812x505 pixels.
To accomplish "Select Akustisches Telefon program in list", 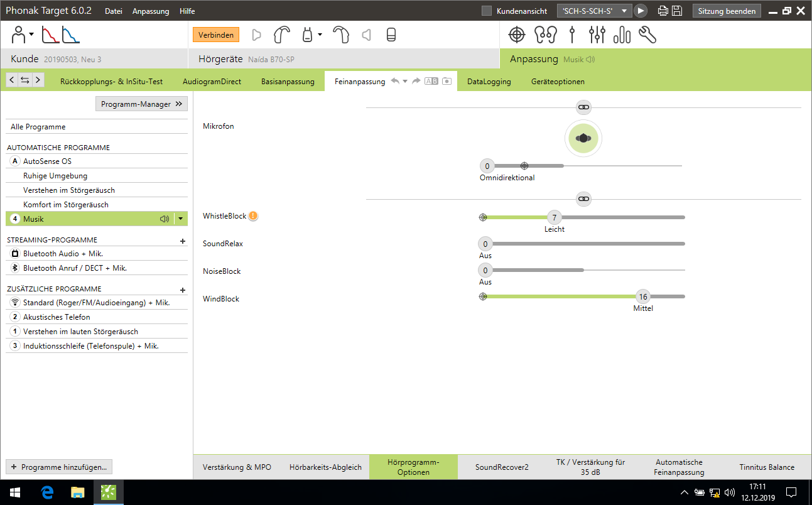I will [x=57, y=317].
